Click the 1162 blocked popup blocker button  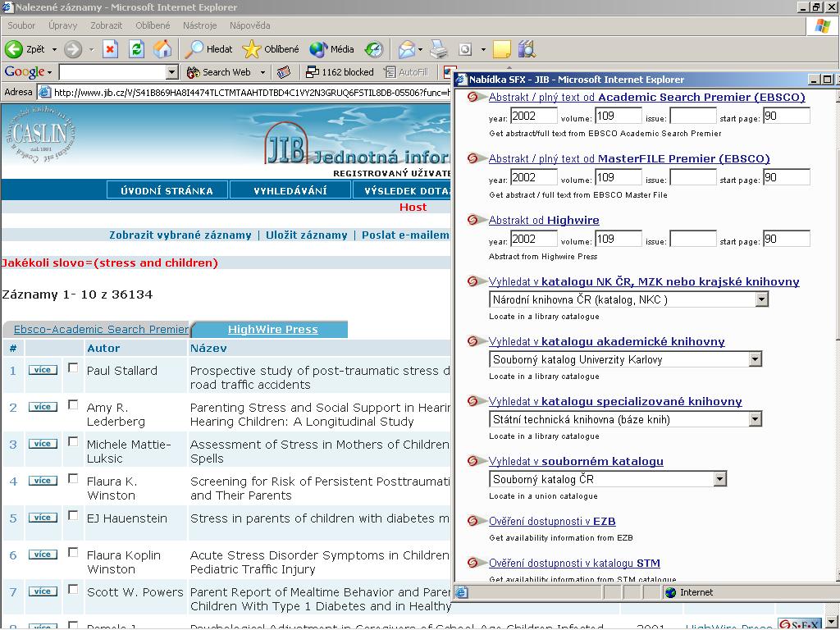click(340, 72)
